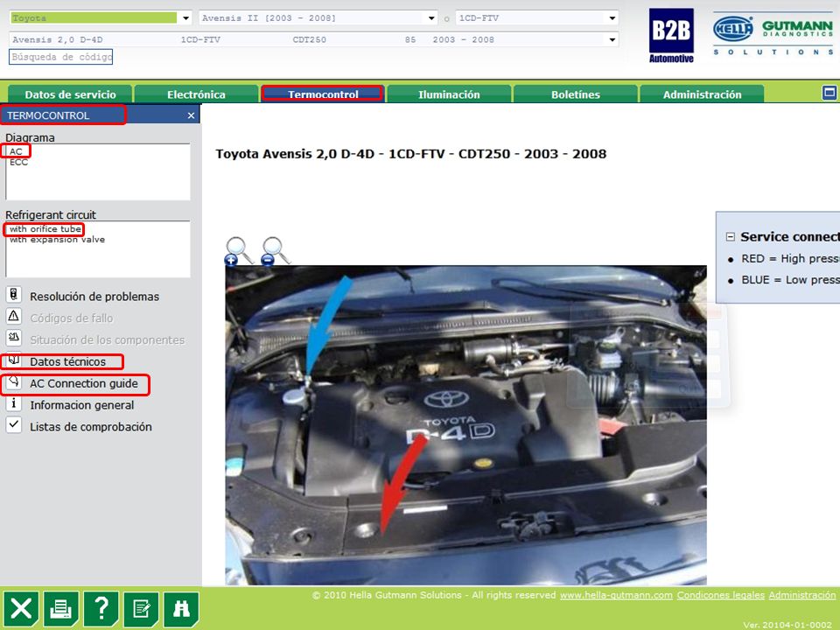Switch to the Electrónica tab
Viewport: 840px width, 630px height.
[196, 94]
